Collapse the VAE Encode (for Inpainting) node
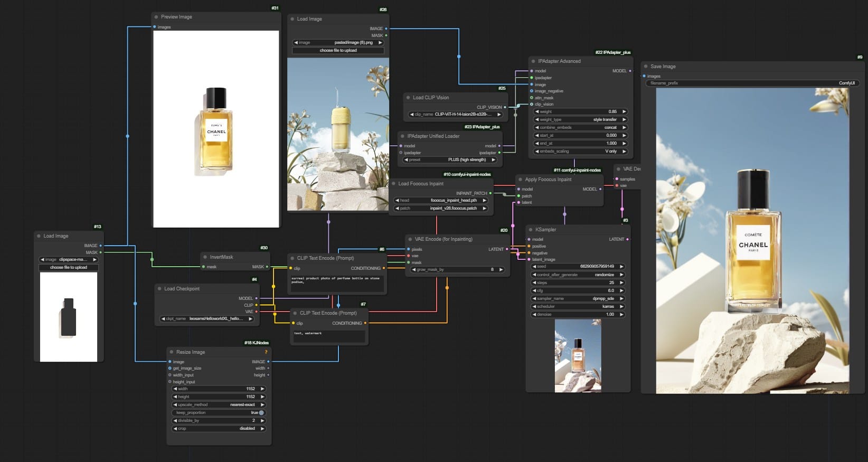This screenshot has height=462, width=868. pyautogui.click(x=410, y=239)
